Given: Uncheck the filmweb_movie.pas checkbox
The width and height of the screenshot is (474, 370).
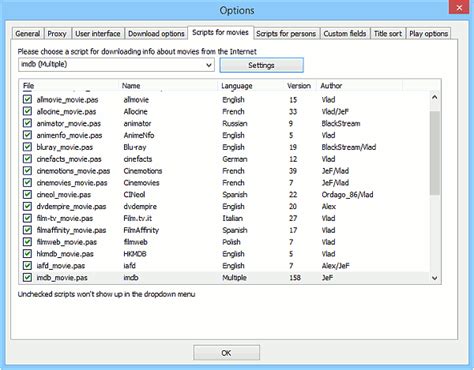Looking at the screenshot, I should pyautogui.click(x=27, y=242).
